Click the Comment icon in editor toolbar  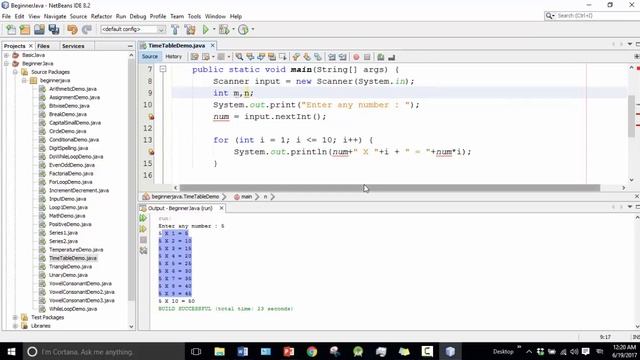(380, 57)
